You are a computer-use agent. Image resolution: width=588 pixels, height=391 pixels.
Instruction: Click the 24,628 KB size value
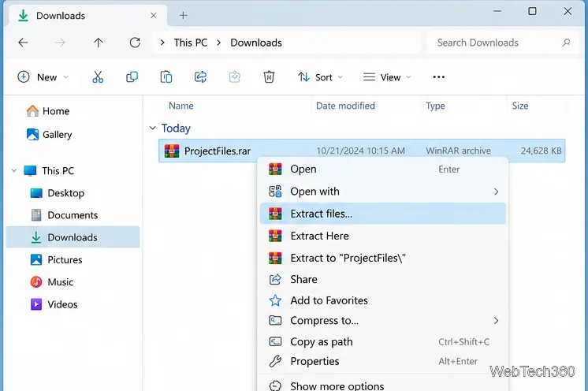[x=541, y=151]
